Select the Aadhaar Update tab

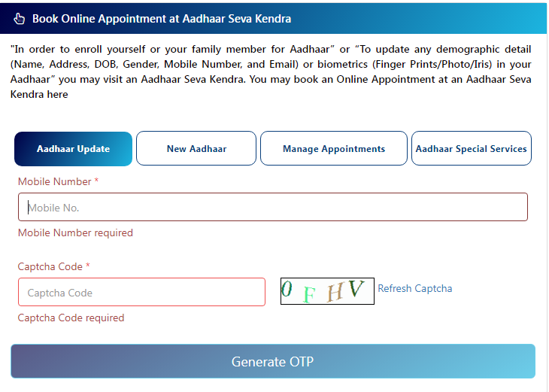tap(73, 149)
